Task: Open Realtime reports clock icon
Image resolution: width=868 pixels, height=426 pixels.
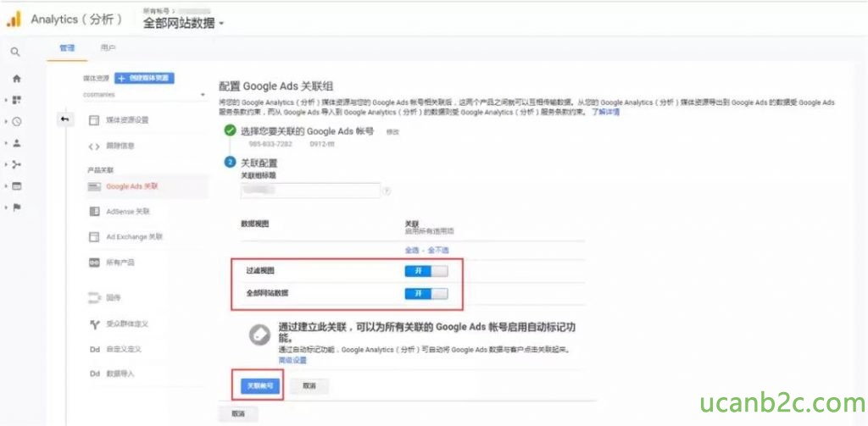Action: 16,122
